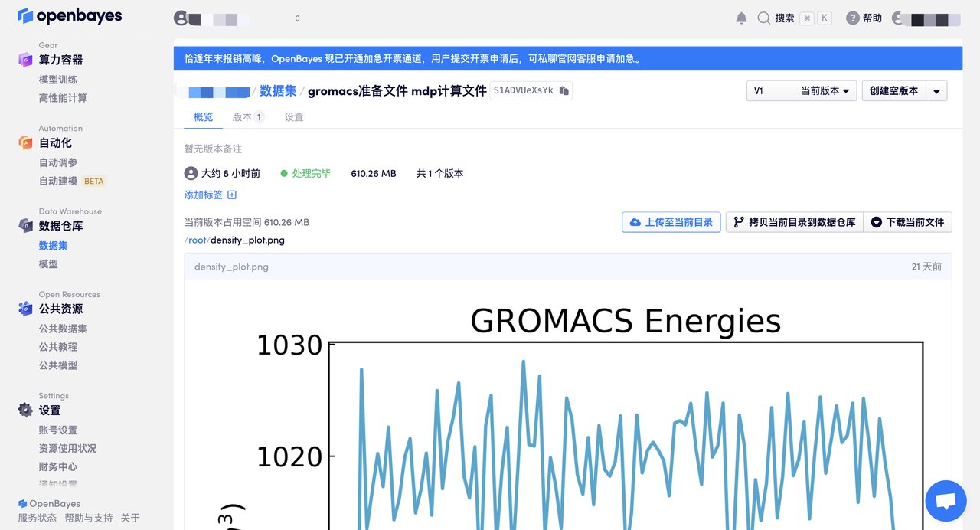Click the add tag plus icon
Viewport: 980px width, 530px height.
232,195
